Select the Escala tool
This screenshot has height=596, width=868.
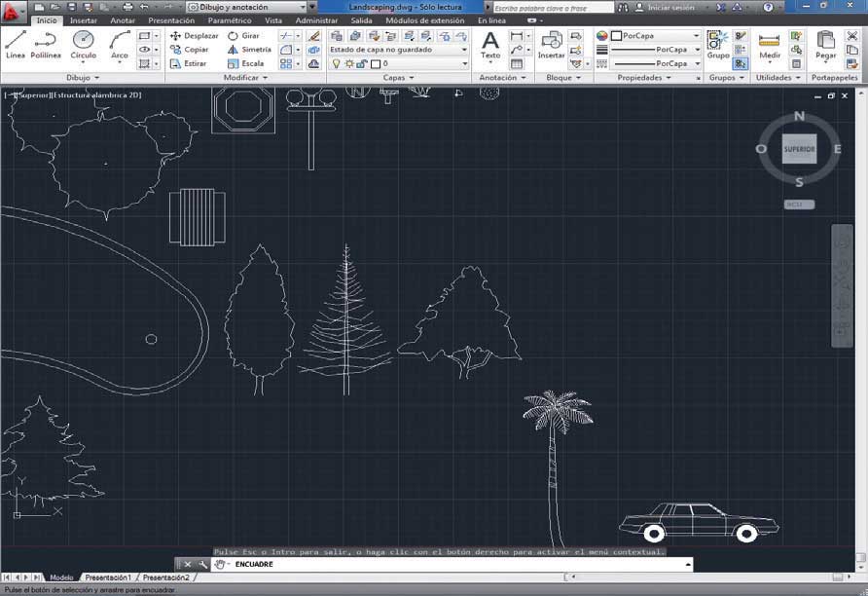point(246,63)
